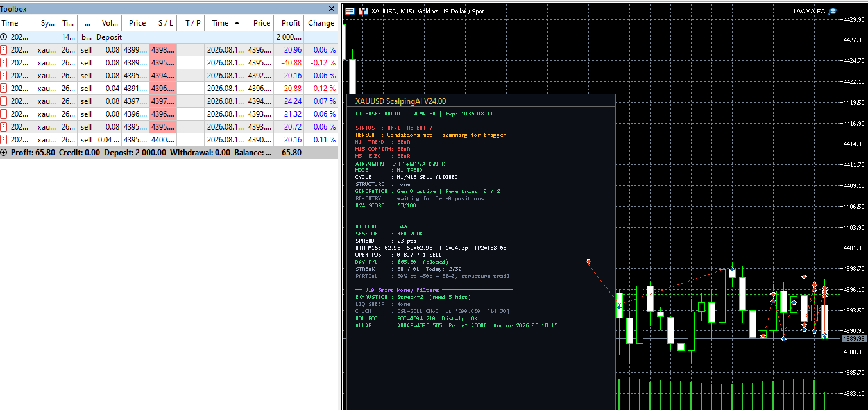The image size is (868, 410).
Task: Expand the Profit summary row plus icon
Action: 4,153
